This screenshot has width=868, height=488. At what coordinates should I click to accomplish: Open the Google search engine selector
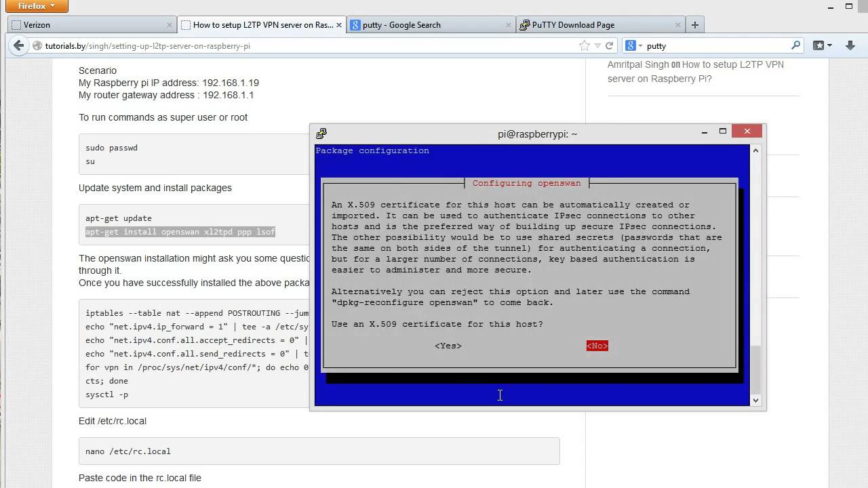coord(633,45)
